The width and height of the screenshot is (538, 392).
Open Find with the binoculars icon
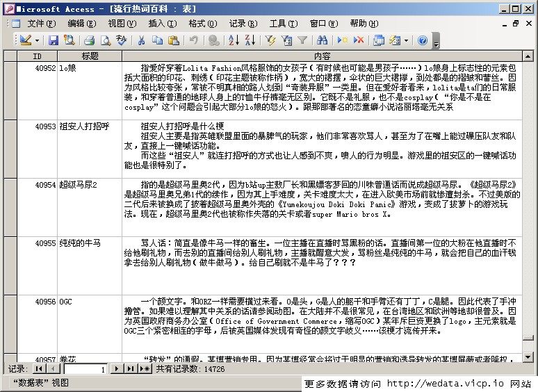tap(323, 40)
